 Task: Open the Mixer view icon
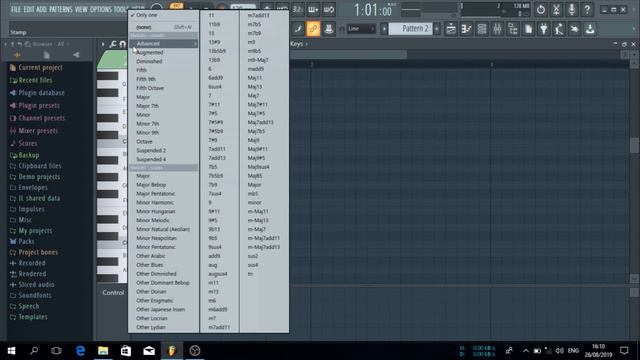[x=497, y=29]
